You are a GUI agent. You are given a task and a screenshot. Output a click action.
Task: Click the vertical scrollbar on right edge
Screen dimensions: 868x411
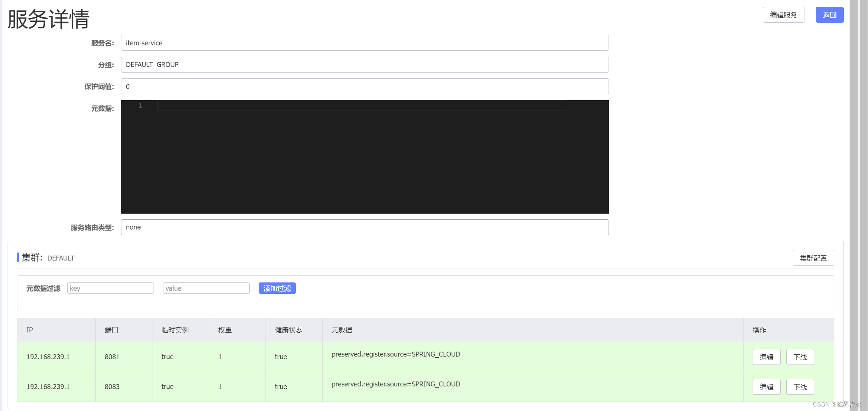(854, 205)
